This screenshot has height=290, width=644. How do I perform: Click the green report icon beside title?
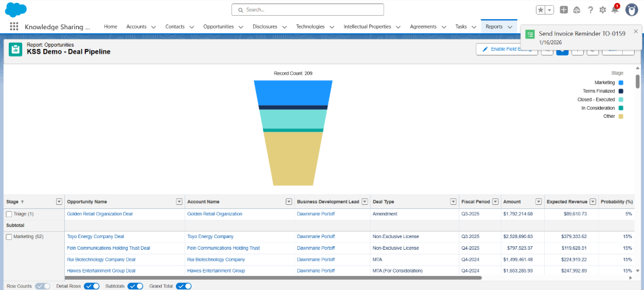point(16,49)
